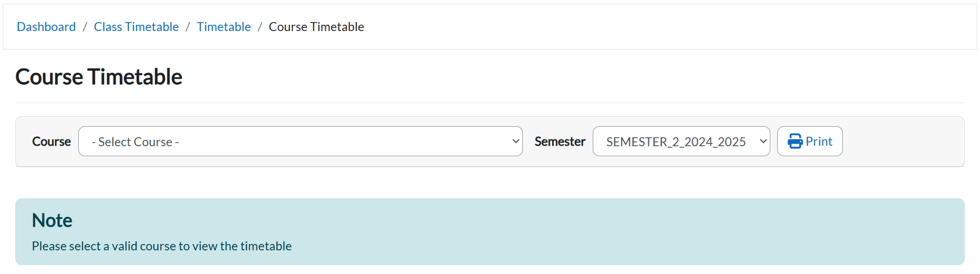
Task: Click the printer icon
Action: point(795,141)
